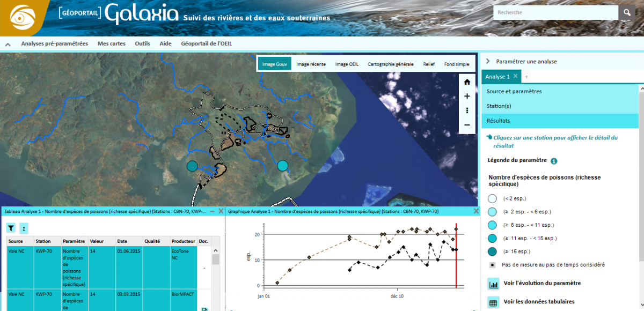Open the info icon beside Légende du paramètre
The height and width of the screenshot is (311, 644).
pos(554,161)
